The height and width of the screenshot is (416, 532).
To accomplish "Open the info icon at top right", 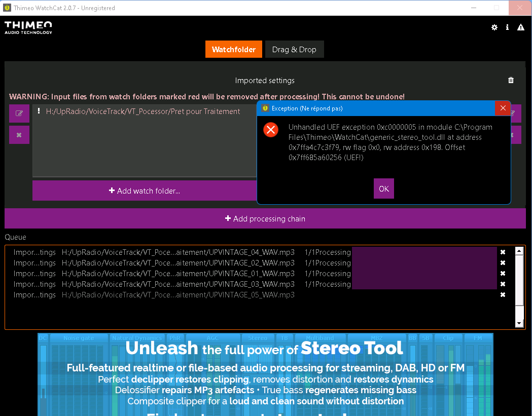I will pos(507,27).
